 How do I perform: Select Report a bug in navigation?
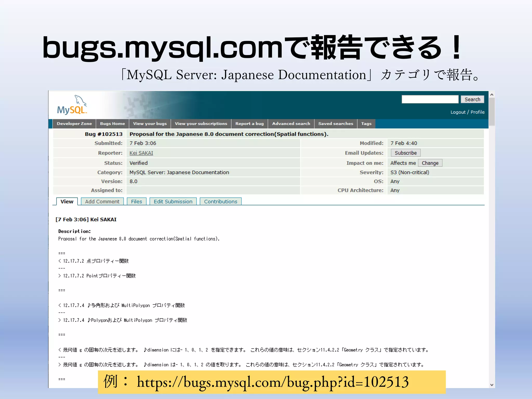click(x=250, y=124)
